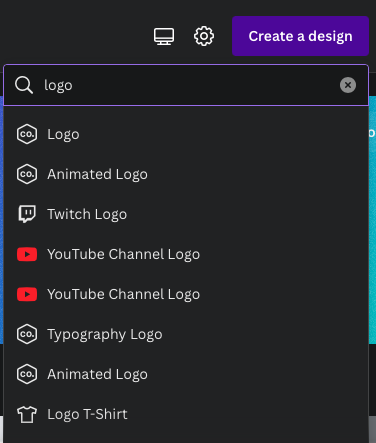Open the Logo T-Shirt suggestion

click(x=186, y=414)
